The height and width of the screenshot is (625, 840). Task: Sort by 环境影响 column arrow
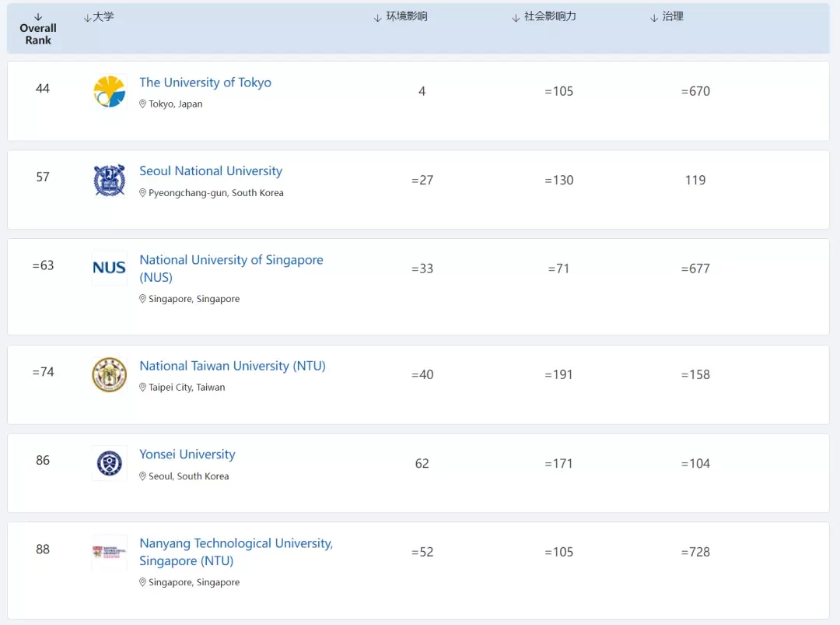click(x=378, y=18)
